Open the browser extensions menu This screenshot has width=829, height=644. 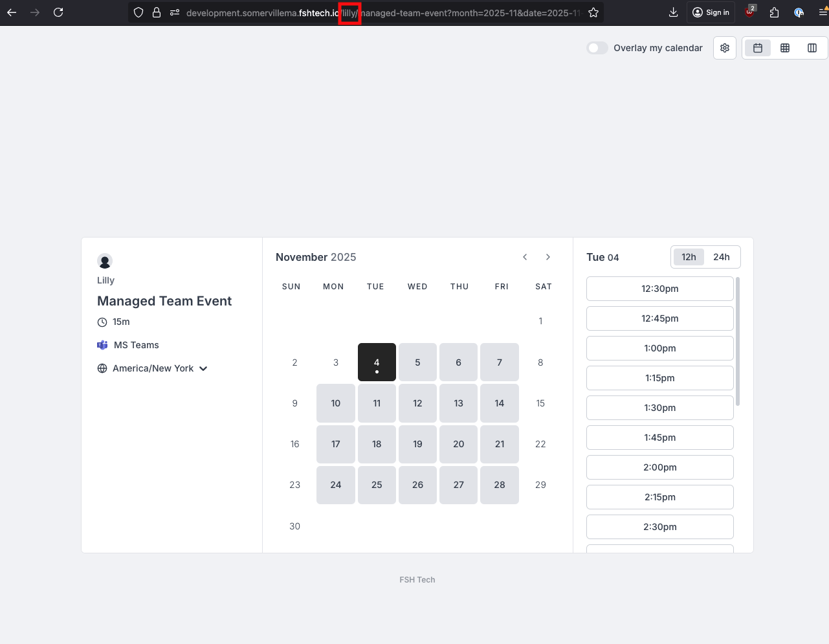coord(774,12)
